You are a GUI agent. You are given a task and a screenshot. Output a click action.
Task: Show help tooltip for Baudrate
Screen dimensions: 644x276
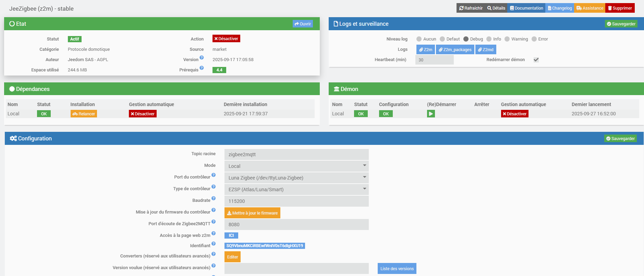[214, 198]
